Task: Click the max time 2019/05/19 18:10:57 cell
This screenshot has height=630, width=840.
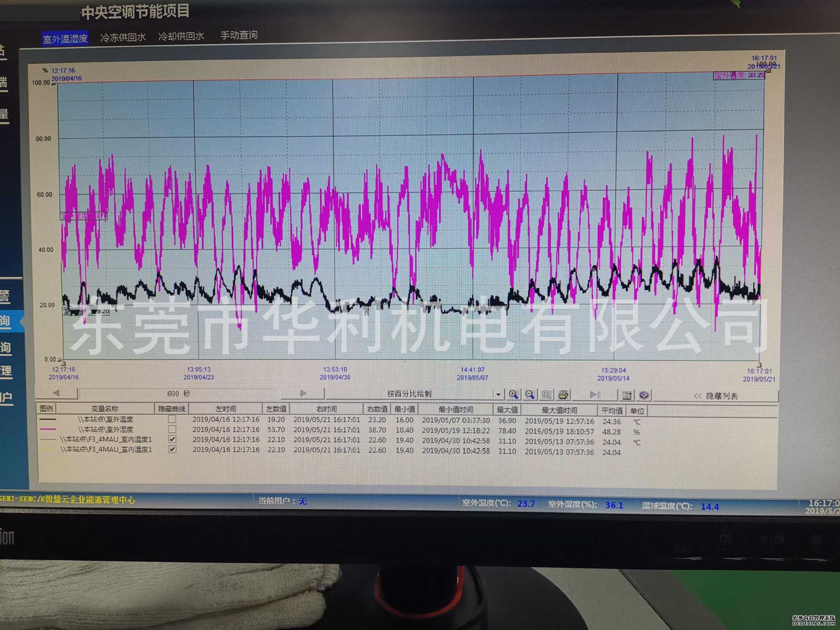Action: (560, 431)
